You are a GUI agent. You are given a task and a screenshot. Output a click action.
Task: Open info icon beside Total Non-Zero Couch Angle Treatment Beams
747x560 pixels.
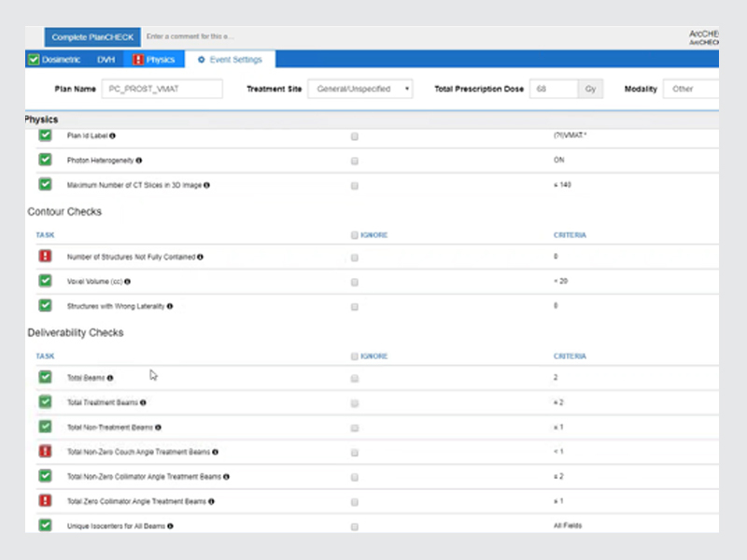216,452
